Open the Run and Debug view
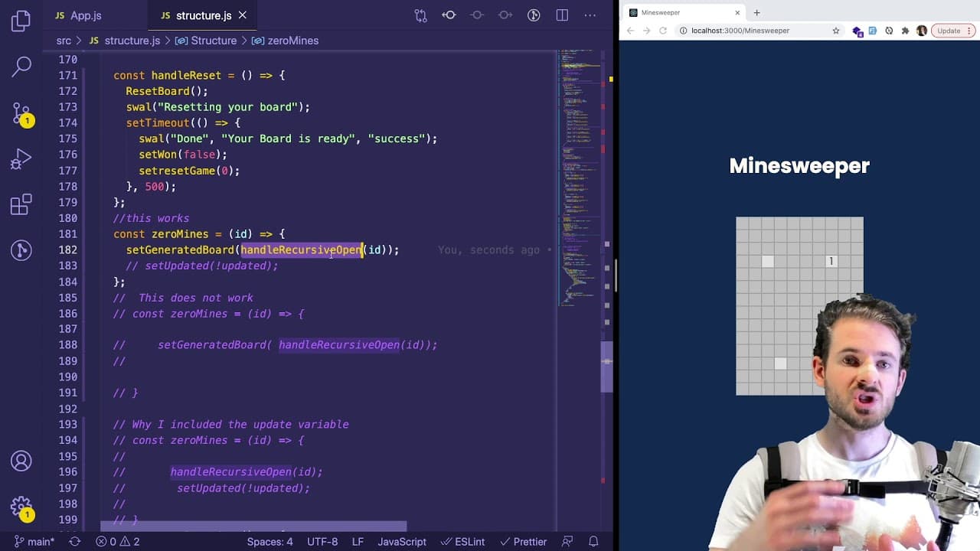Screen dimensions: 980x551 pyautogui.click(x=21, y=160)
